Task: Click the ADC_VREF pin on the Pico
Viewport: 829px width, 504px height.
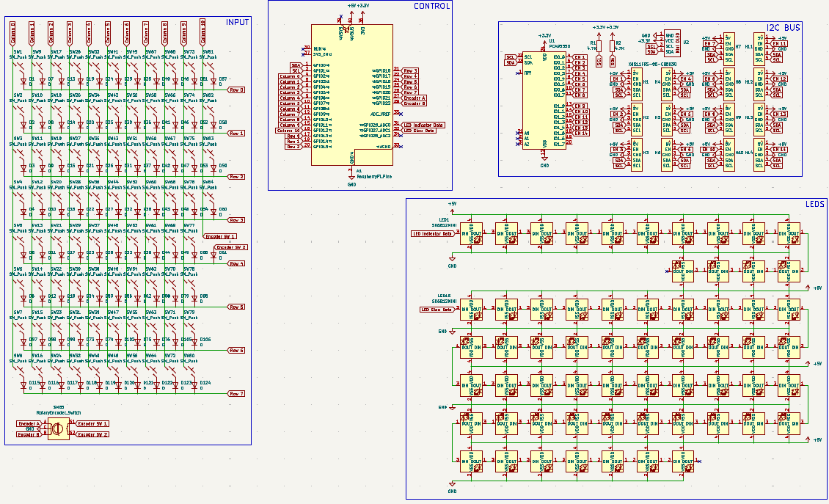Action: click(381, 114)
